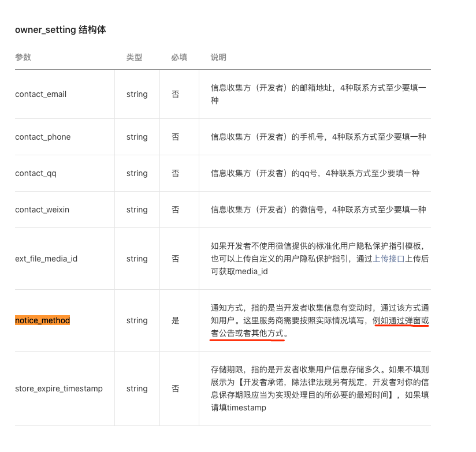Click the contact_phone parameter name
Image resolution: width=476 pixels, height=452 pixels.
click(43, 137)
